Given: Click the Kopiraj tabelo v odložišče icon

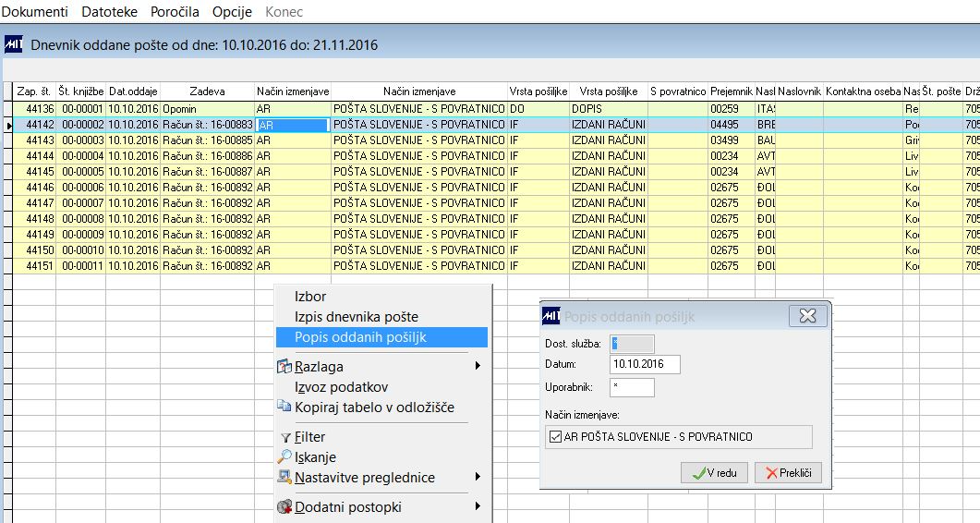Looking at the screenshot, I should coord(284,407).
